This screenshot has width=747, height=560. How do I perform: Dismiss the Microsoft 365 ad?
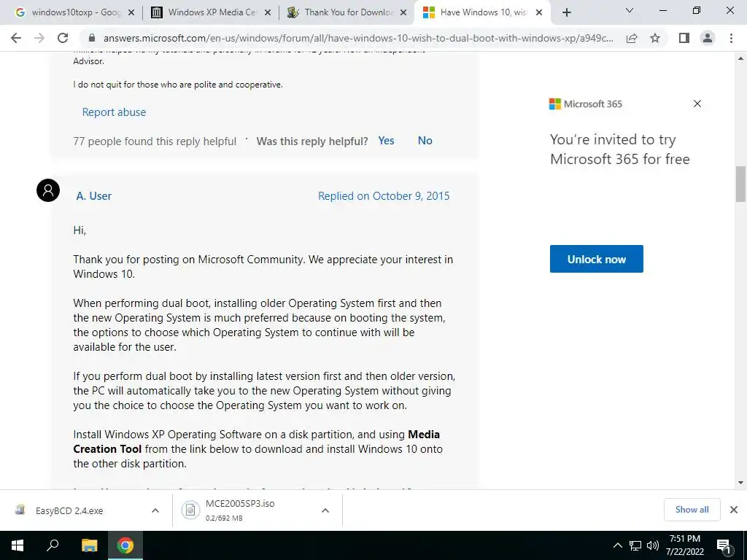point(697,104)
